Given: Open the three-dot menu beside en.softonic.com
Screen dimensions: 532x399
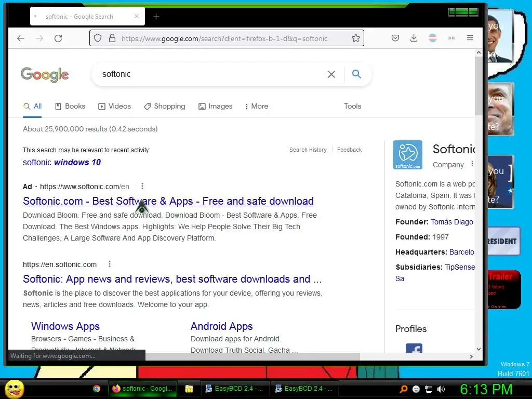Looking at the screenshot, I should coord(109,264).
